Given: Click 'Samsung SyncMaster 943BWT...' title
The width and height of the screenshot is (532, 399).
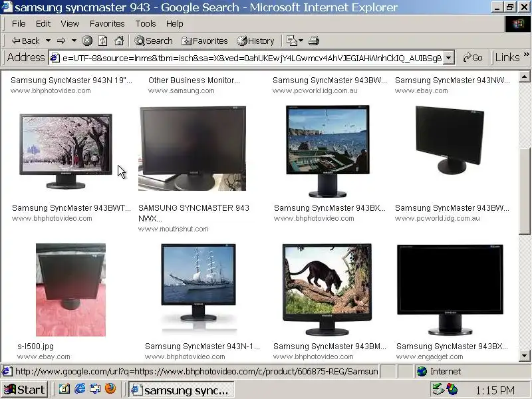Looking at the screenshot, I should (x=71, y=208).
